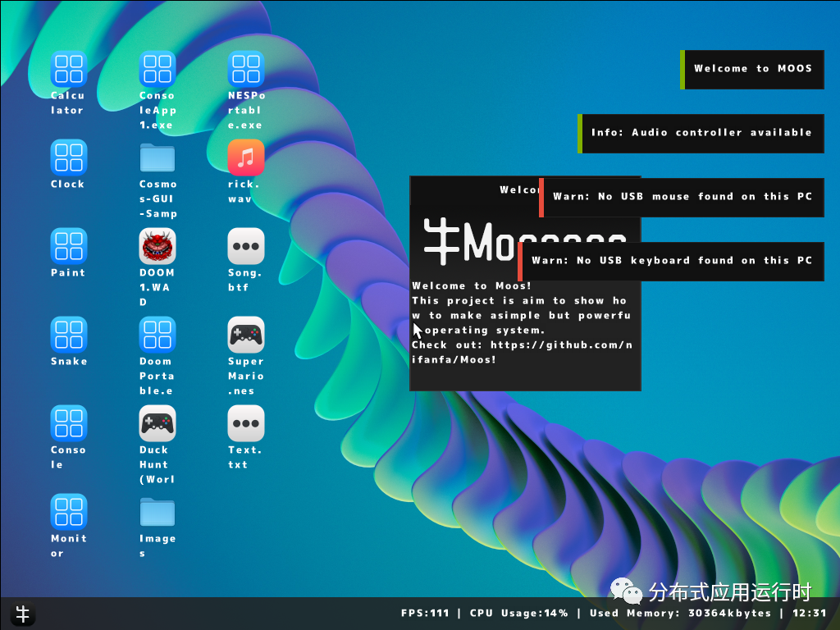Open the Text.txt file icon

coord(246,423)
